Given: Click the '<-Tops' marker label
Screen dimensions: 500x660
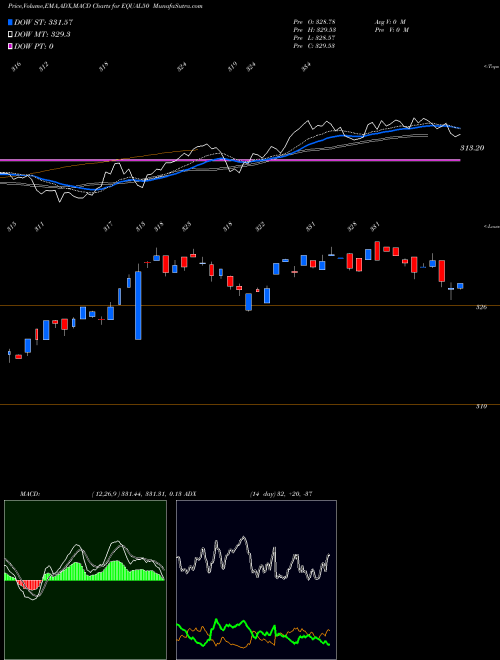Looking at the screenshot, I should click(x=491, y=67).
